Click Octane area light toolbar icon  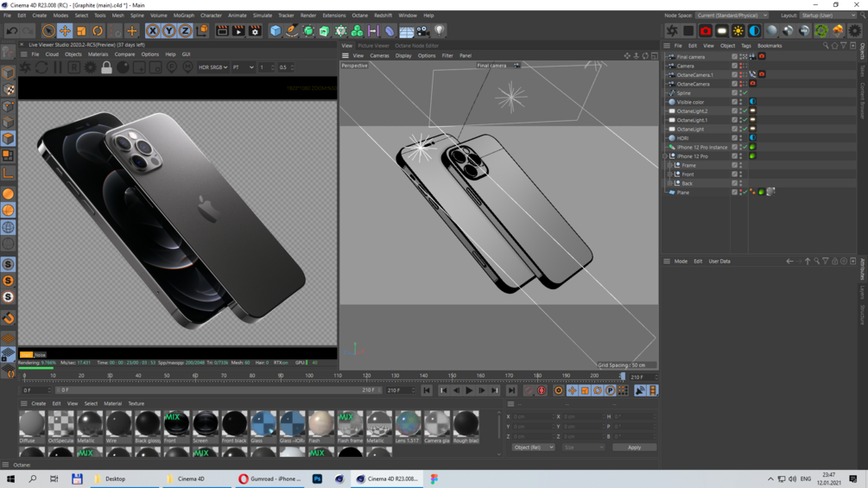pyautogui.click(x=722, y=31)
